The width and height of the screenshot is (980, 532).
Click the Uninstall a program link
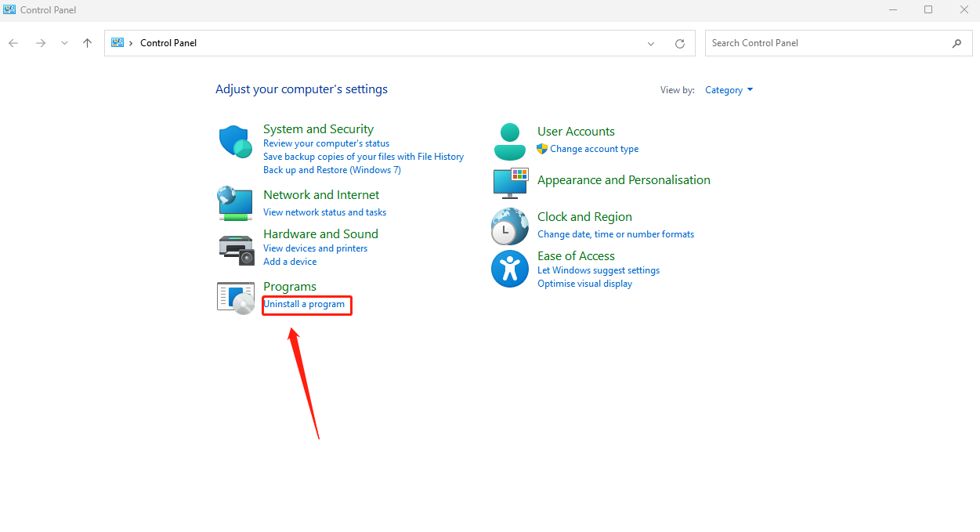(x=304, y=304)
